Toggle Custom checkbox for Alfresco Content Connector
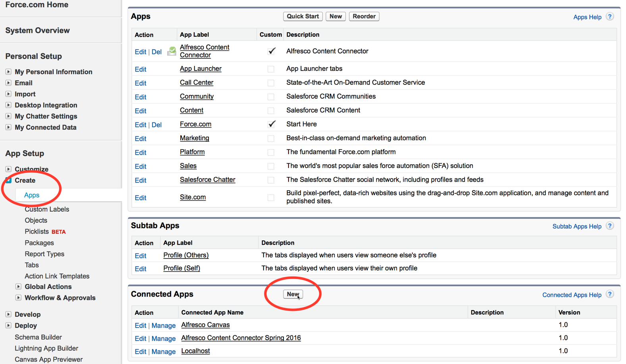Screen dimensions: 626x364 272,51
